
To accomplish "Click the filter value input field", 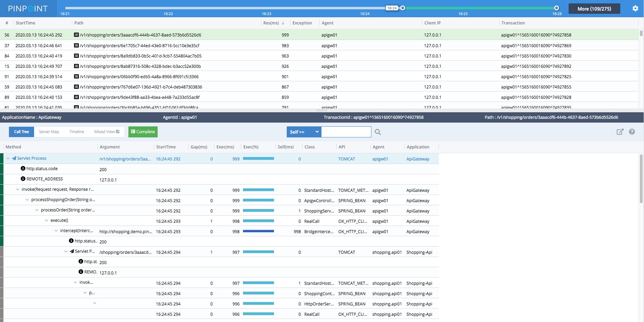I will click(x=346, y=132).
